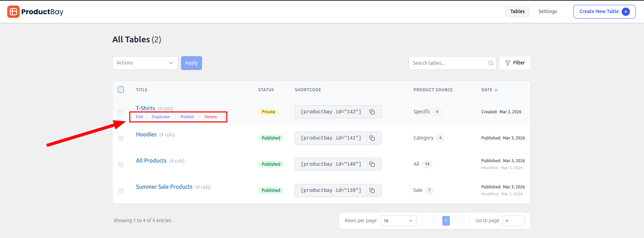Viewport: 644px width, 238px height.
Task: Open the Filter options
Action: point(515,63)
